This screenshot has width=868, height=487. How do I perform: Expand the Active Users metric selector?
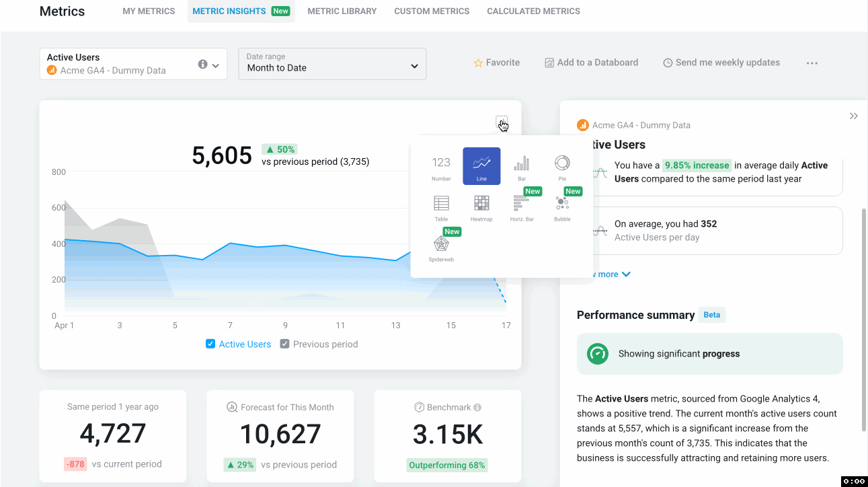(215, 64)
